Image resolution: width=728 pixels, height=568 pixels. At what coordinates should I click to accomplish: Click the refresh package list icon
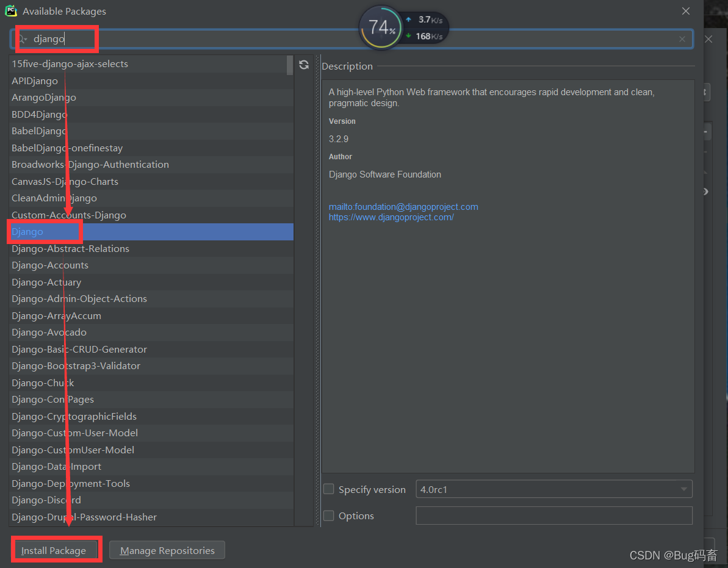click(x=304, y=65)
